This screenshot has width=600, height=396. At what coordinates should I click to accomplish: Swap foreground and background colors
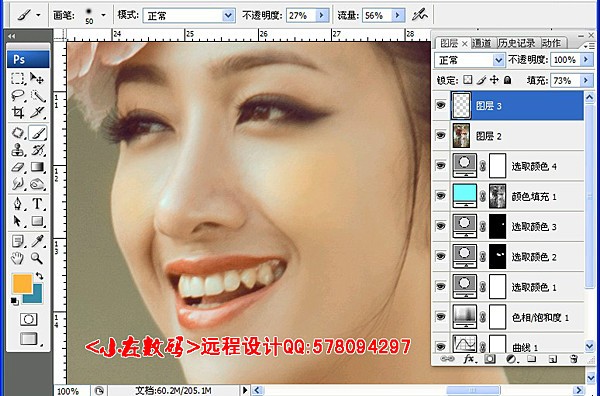click(x=39, y=275)
